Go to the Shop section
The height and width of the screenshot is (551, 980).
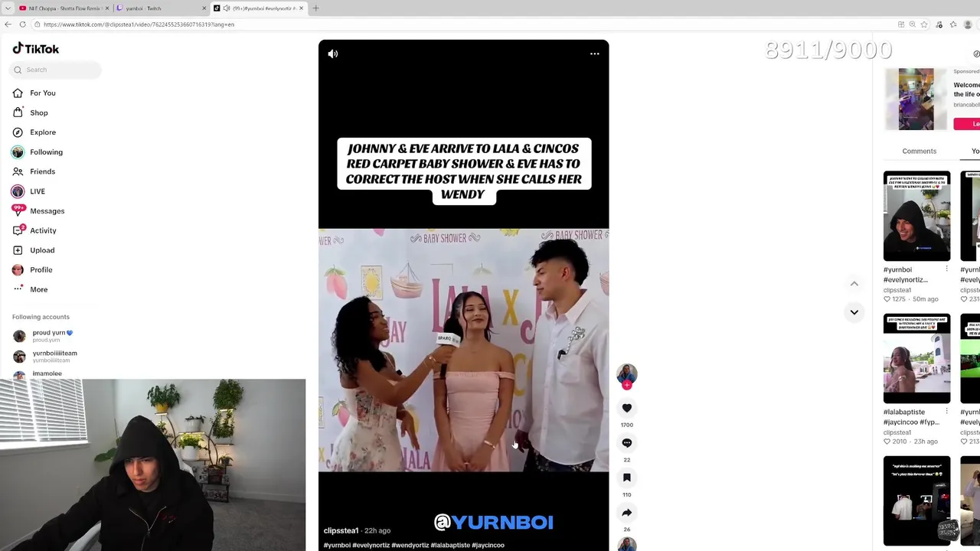click(38, 112)
